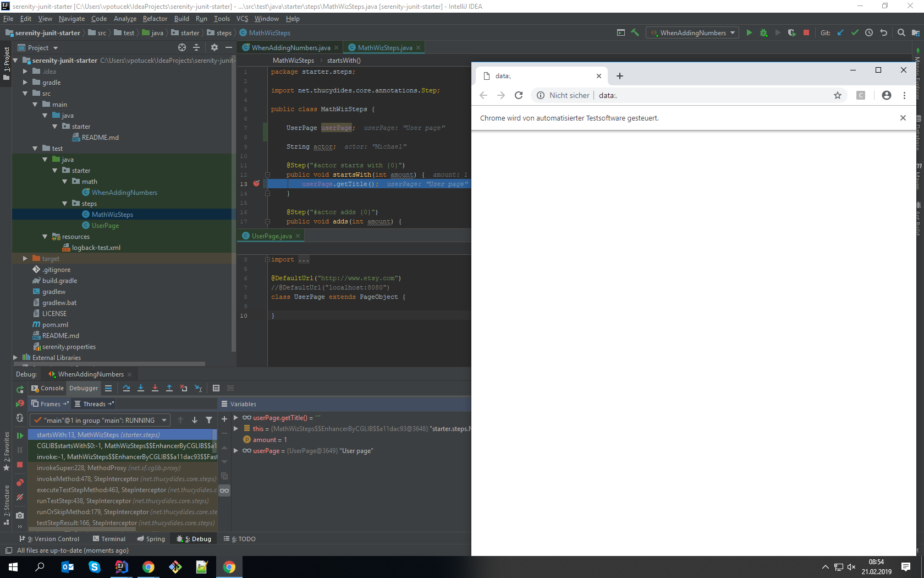The width and height of the screenshot is (924, 578).
Task: Open Version Control tool window
Action: (x=49, y=539)
